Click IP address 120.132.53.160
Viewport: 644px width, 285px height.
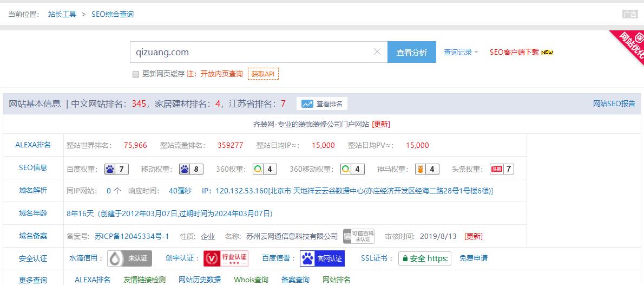tap(241, 191)
